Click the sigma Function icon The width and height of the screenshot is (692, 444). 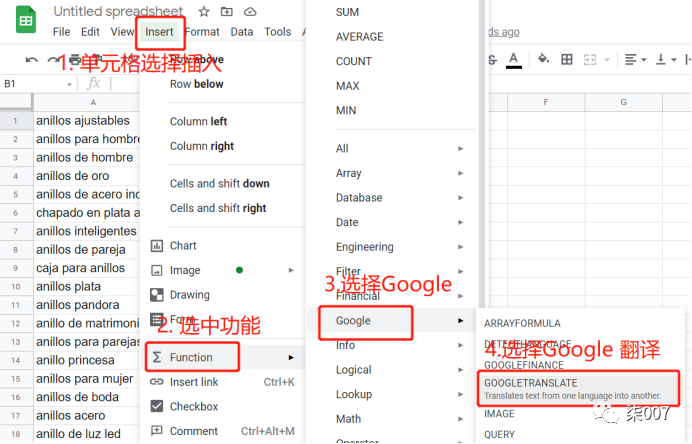(157, 357)
